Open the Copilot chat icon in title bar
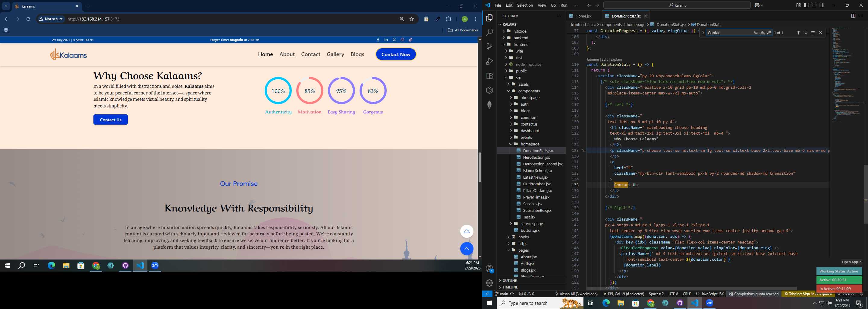The image size is (868, 309). (x=757, y=5)
